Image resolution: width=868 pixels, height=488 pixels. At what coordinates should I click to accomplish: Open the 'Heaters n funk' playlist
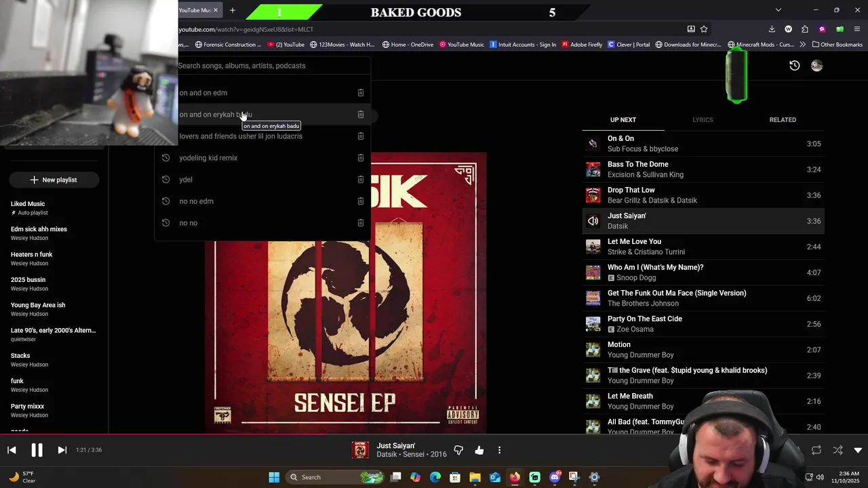click(54, 258)
